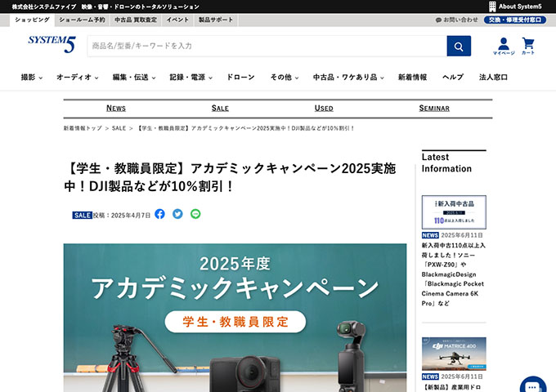
Task: Click the お問い合わせ contact link
Action: [456, 20]
